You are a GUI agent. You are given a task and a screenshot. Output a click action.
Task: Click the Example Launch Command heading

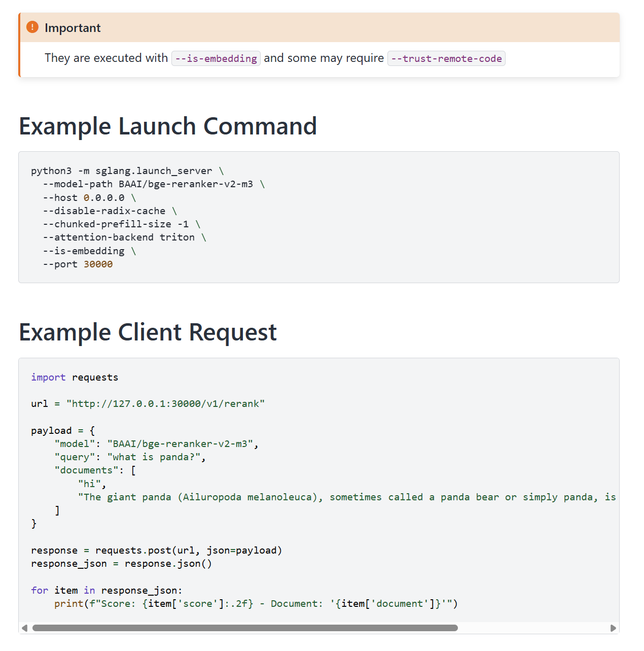coord(168,126)
